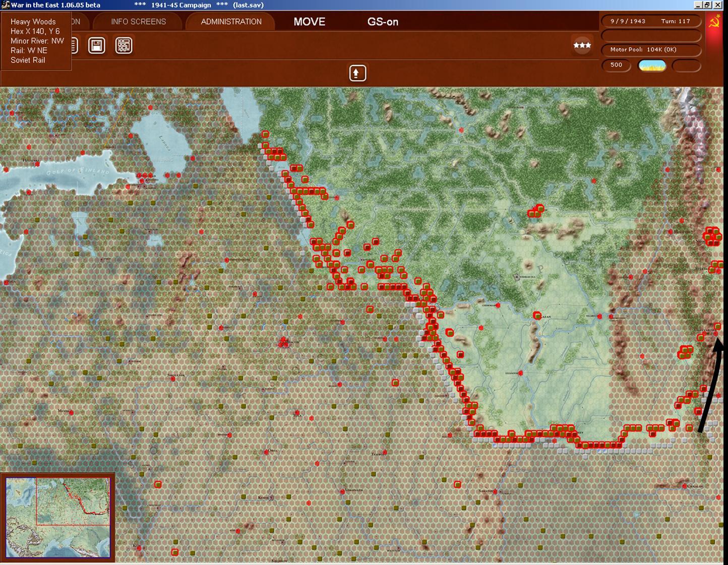728x565 pixels.
Task: Click the minimap overview thumbnail
Action: point(57,517)
